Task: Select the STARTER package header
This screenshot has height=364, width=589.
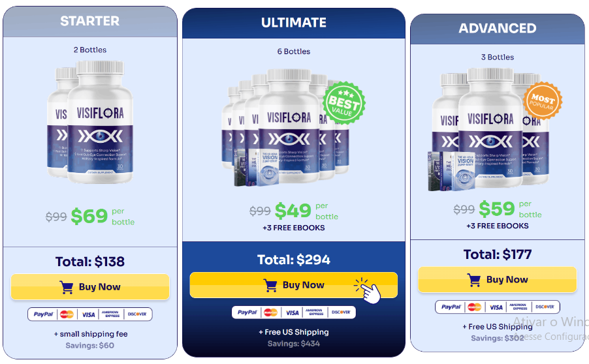Action: (x=90, y=21)
